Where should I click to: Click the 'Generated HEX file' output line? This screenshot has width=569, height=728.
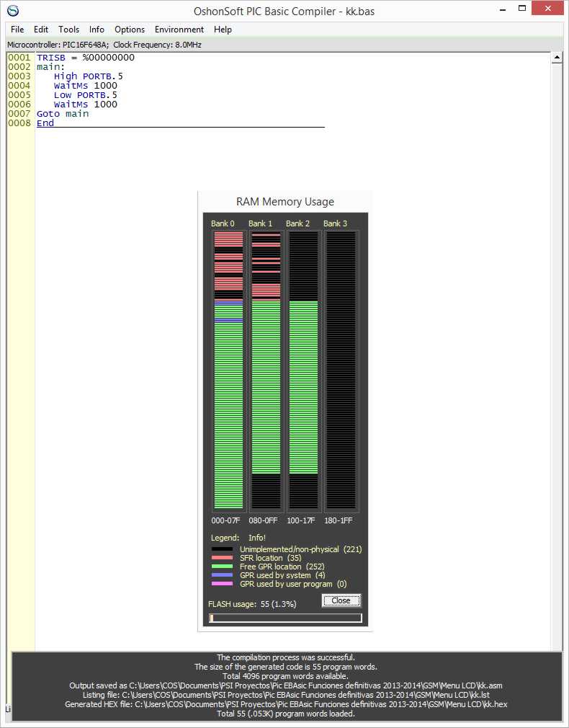click(x=286, y=704)
